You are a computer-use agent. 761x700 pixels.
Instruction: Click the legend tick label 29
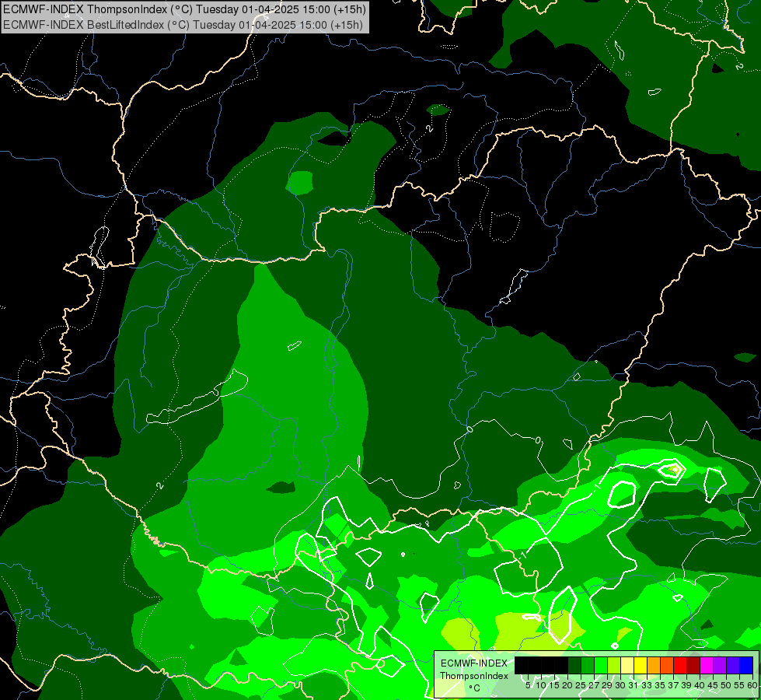pos(607,685)
